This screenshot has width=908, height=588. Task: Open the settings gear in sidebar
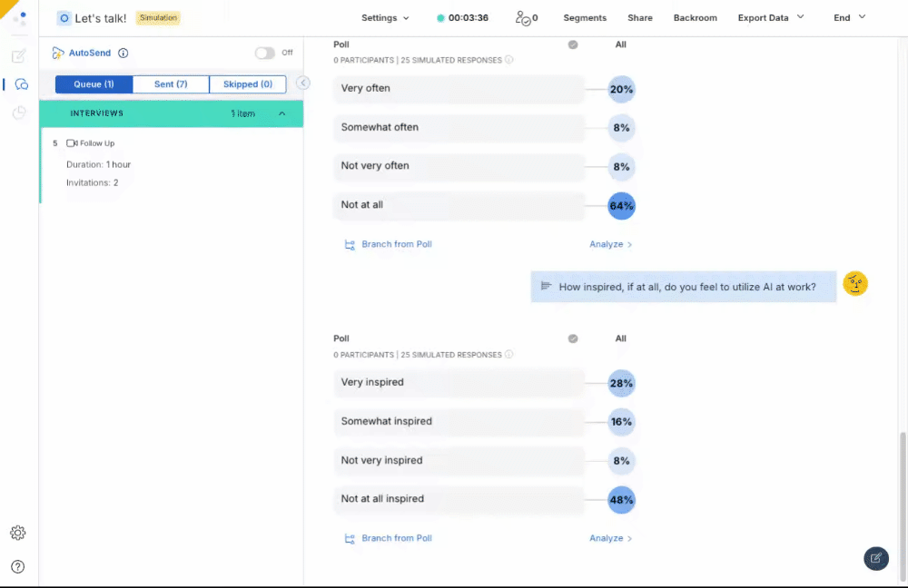tap(18, 533)
